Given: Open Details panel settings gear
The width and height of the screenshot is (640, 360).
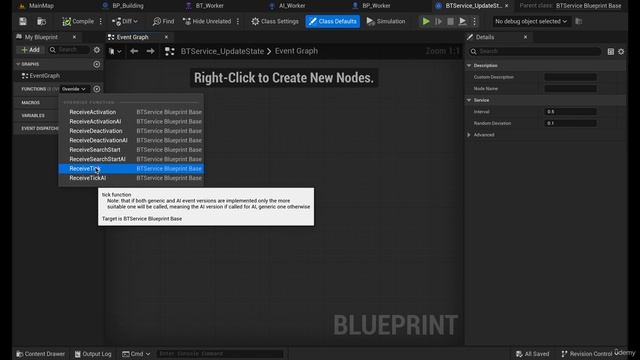Looking at the screenshot, I should point(621,51).
